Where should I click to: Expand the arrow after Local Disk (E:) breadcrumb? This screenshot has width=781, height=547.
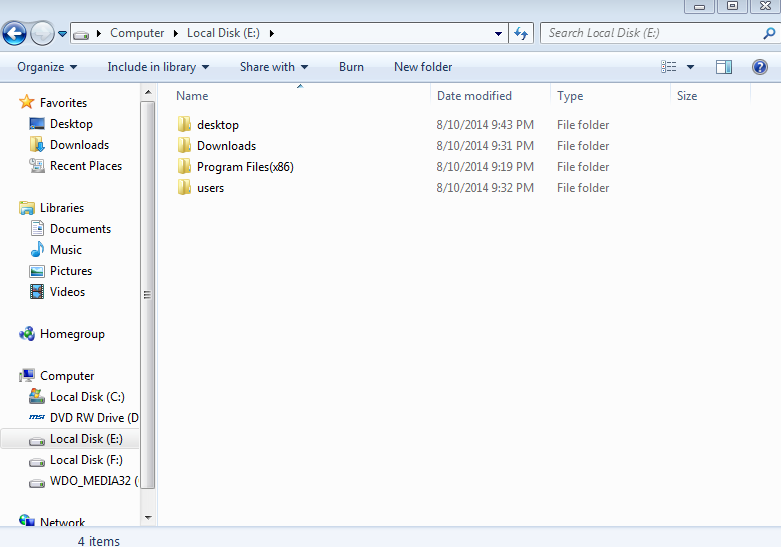pyautogui.click(x=271, y=33)
